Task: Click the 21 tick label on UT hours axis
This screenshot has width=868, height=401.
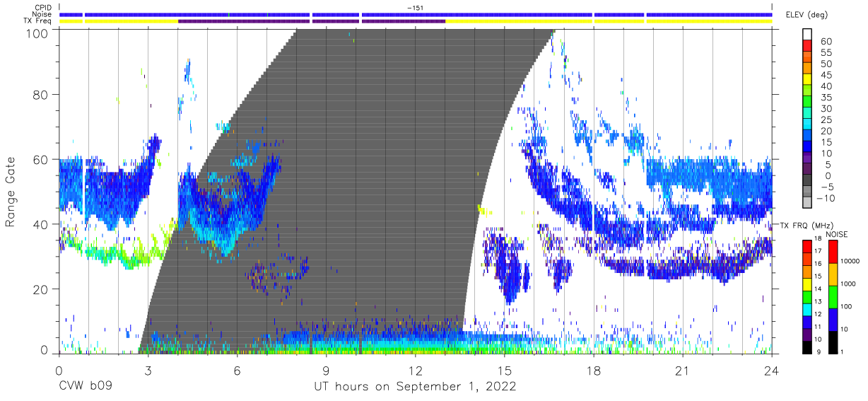Action: click(x=683, y=370)
